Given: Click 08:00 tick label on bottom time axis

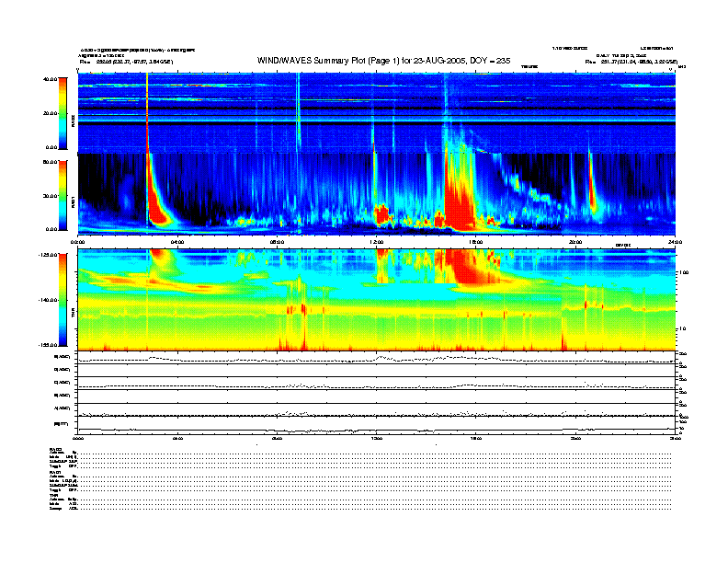Looking at the screenshot, I should point(277,438).
